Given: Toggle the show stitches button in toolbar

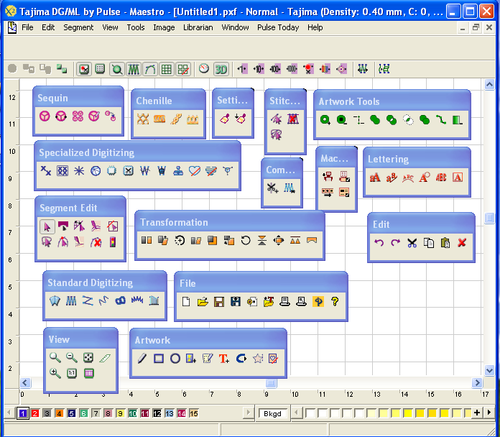Looking at the screenshot, I should (x=134, y=69).
